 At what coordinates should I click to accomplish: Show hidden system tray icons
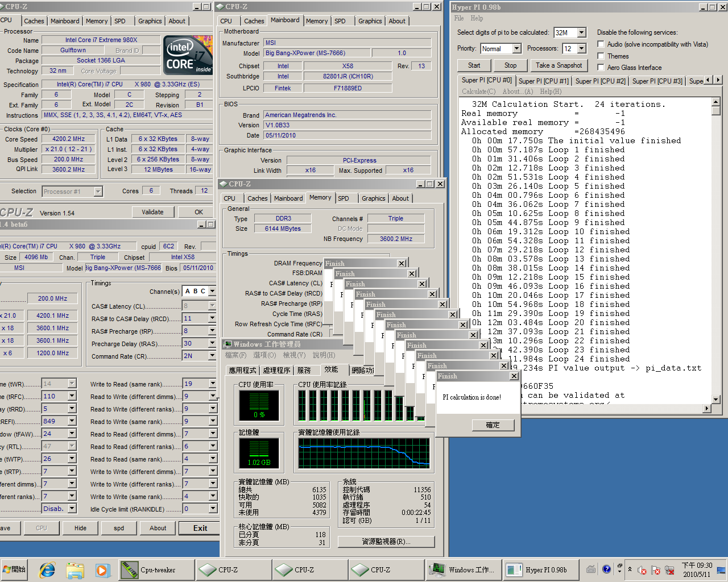coord(630,569)
